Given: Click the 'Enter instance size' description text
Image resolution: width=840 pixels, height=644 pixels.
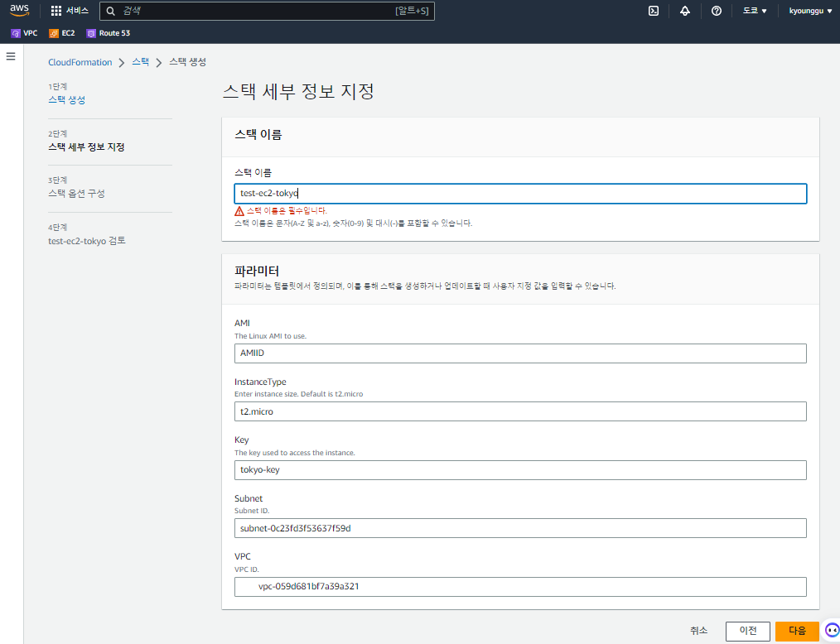Looking at the screenshot, I should click(299, 394).
